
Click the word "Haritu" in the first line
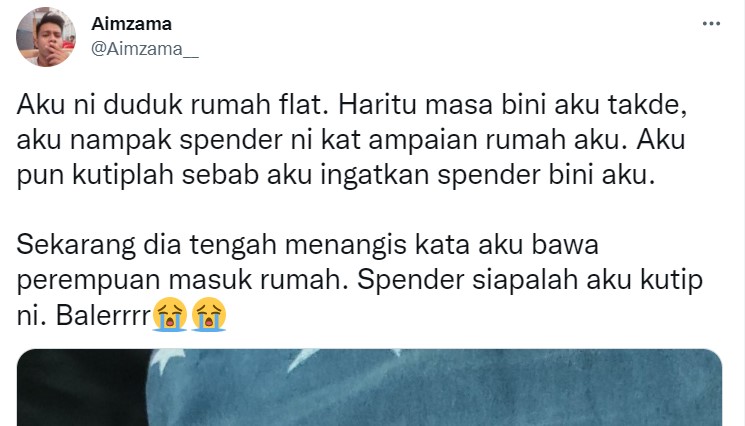[377, 104]
